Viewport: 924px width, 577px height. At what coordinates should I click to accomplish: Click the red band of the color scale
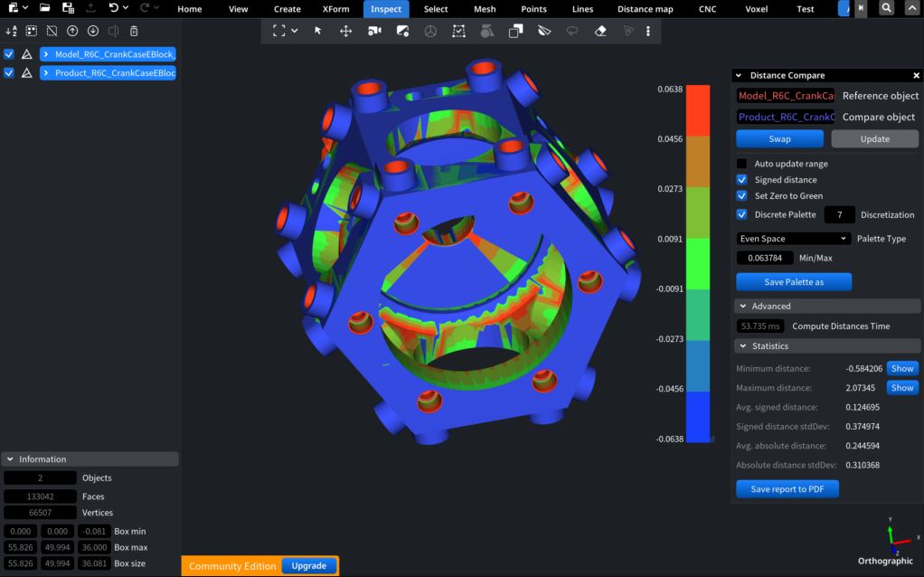[698, 109]
